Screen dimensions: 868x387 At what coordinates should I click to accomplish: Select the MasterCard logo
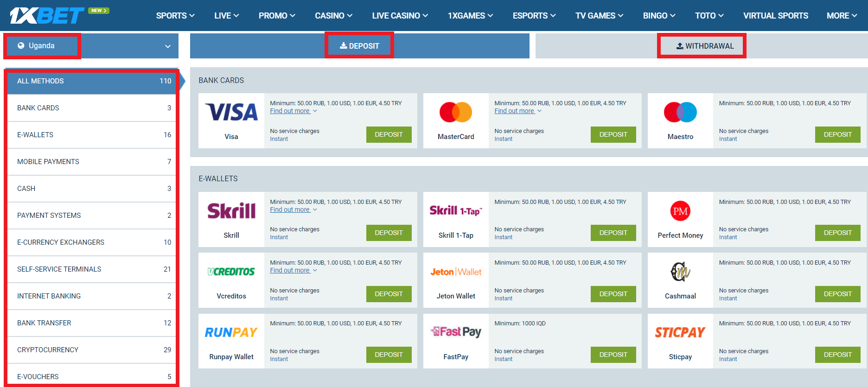(456, 112)
